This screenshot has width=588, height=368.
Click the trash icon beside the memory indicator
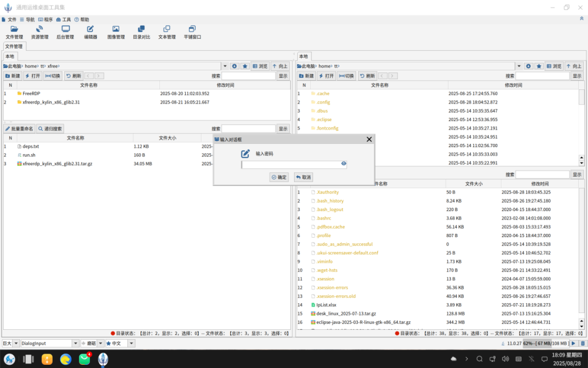coord(583,343)
